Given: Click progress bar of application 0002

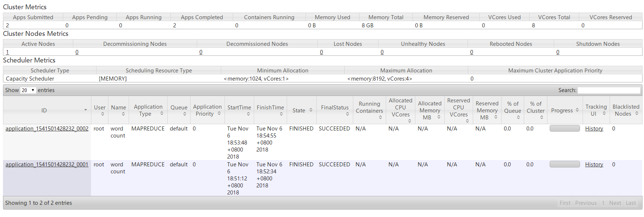Looking at the screenshot, I should 564,128.
